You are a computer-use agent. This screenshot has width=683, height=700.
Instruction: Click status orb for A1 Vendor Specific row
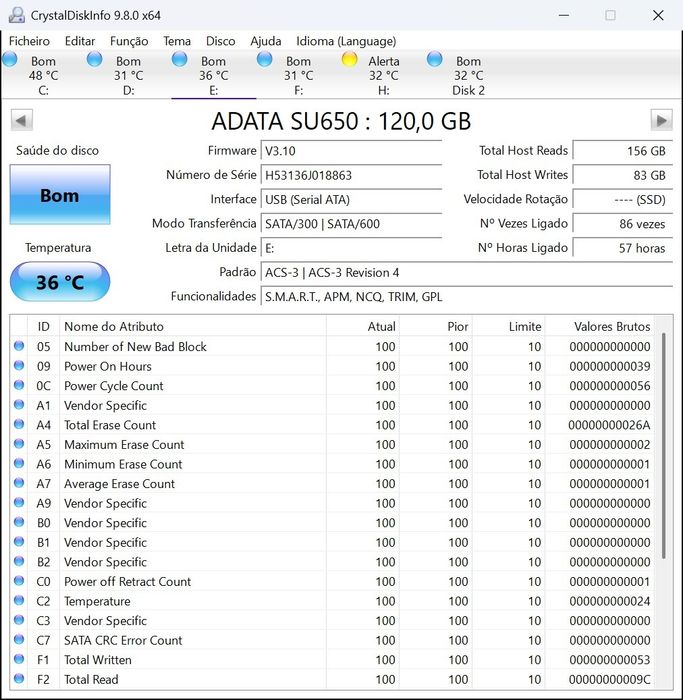tap(19, 405)
